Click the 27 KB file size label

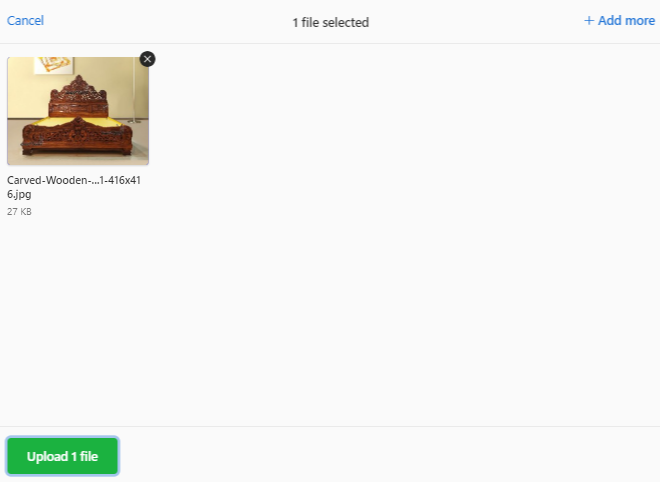[19, 211]
